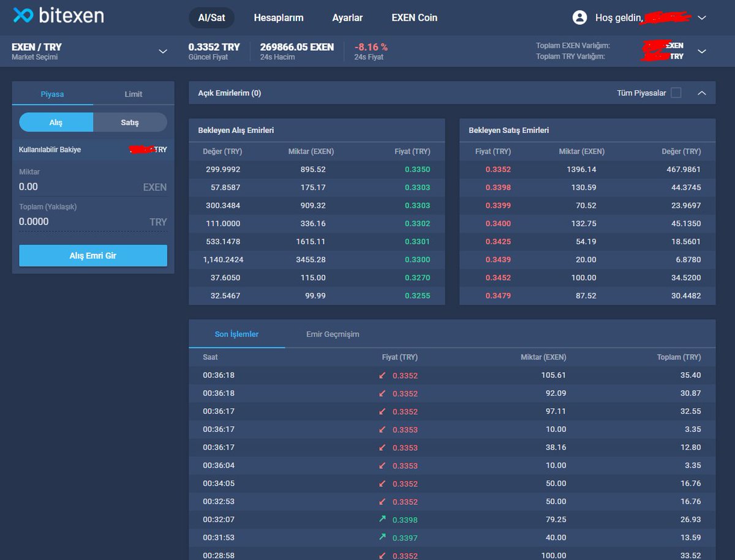Click the up arrow on the 0.3398 trade
This screenshot has height=560, width=735.
(382, 520)
